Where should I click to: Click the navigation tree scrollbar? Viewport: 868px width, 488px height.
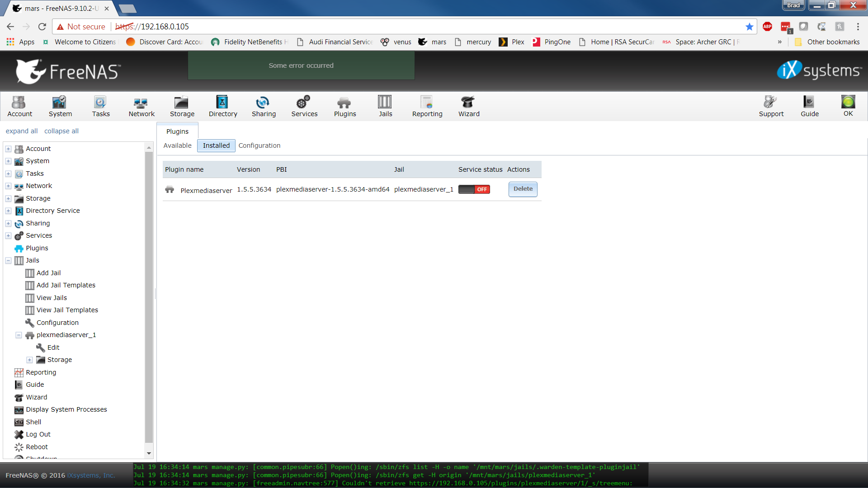[149, 297]
